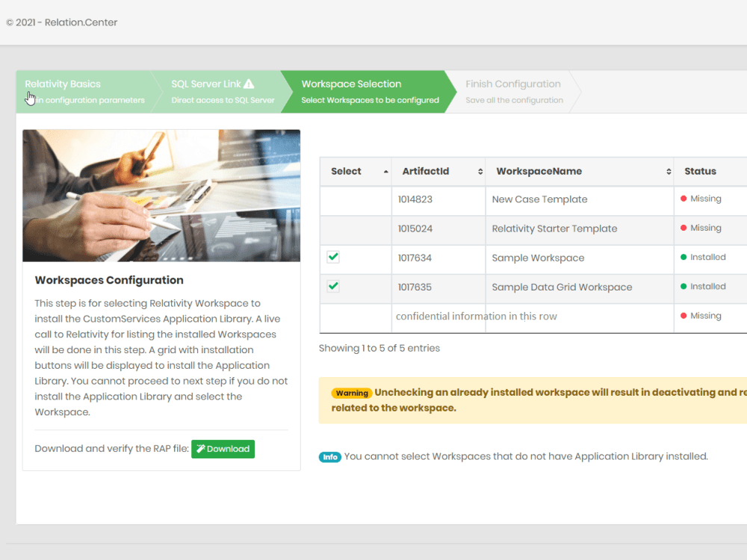This screenshot has width=747, height=560.
Task: Open the Relativity Basics wizard step
Action: (85, 91)
